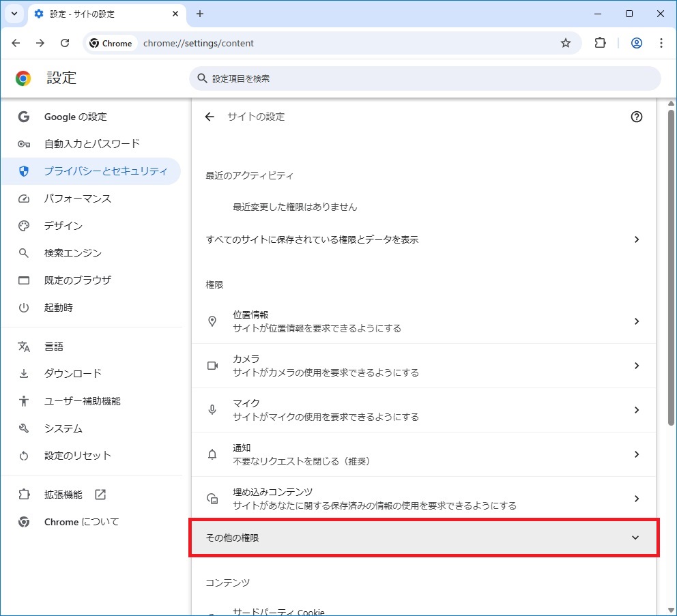Click back arrow next to サイトの設定

pyautogui.click(x=210, y=117)
